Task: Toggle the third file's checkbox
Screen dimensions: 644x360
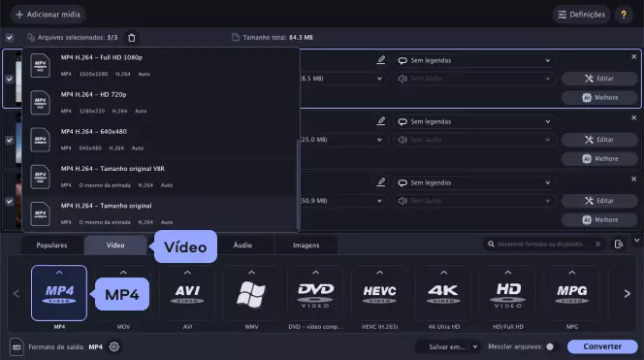Action: tap(9, 201)
